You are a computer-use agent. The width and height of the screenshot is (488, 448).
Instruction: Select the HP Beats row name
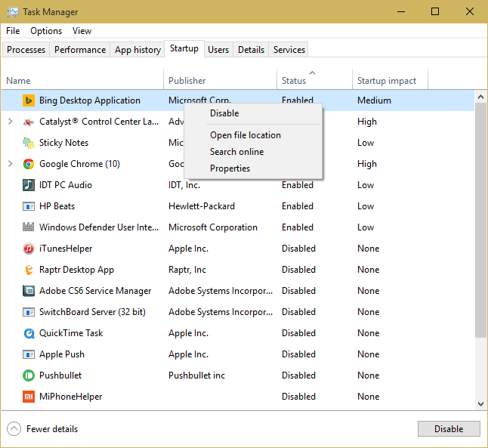57,206
